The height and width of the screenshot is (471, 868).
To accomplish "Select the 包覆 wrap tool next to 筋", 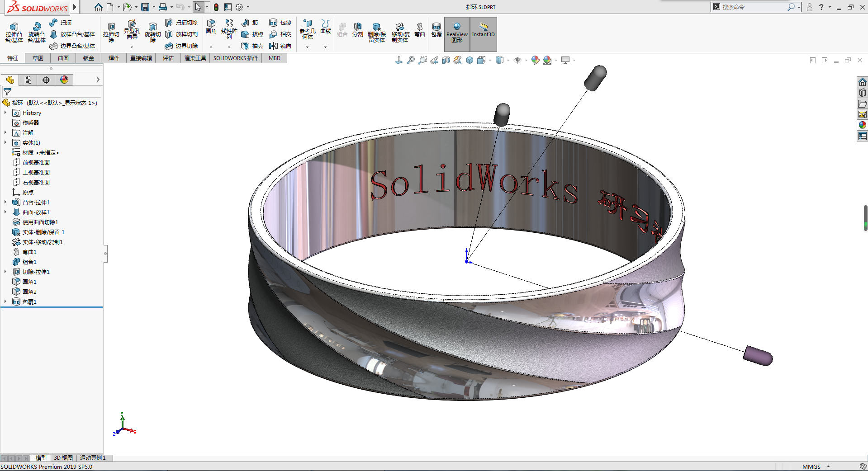I will point(280,22).
